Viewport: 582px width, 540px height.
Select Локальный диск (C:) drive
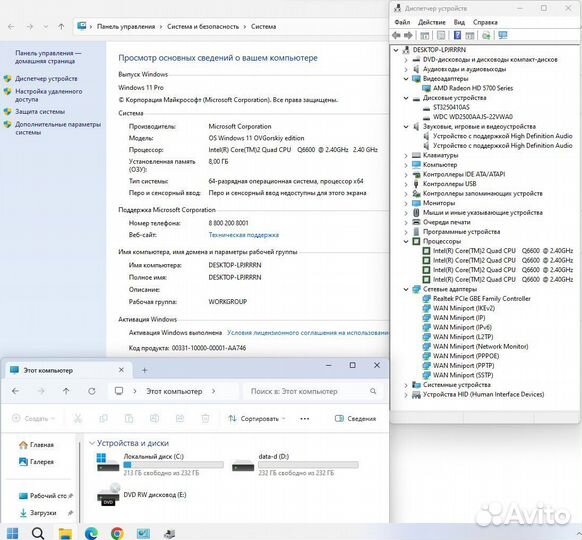coord(160,464)
